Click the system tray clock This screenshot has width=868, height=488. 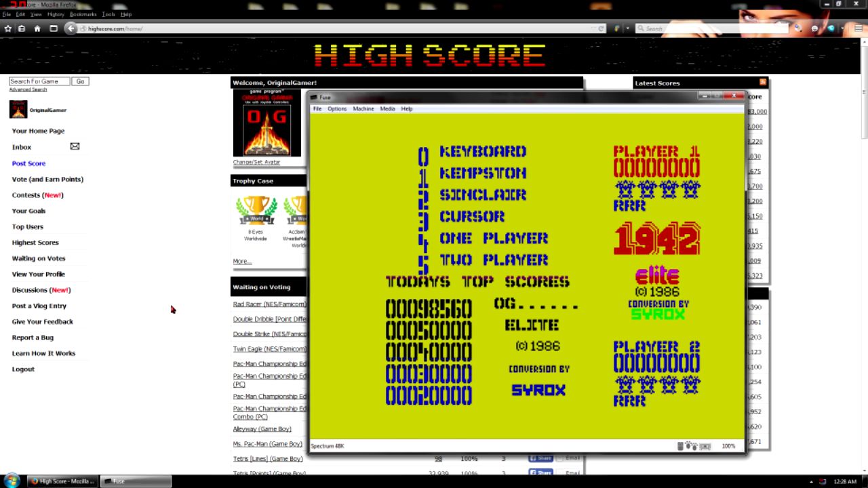[845, 481]
